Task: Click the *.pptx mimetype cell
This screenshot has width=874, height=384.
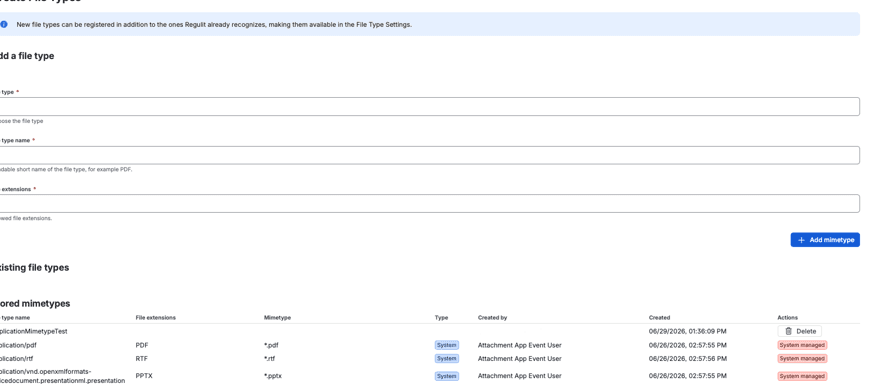Action: tap(273, 376)
